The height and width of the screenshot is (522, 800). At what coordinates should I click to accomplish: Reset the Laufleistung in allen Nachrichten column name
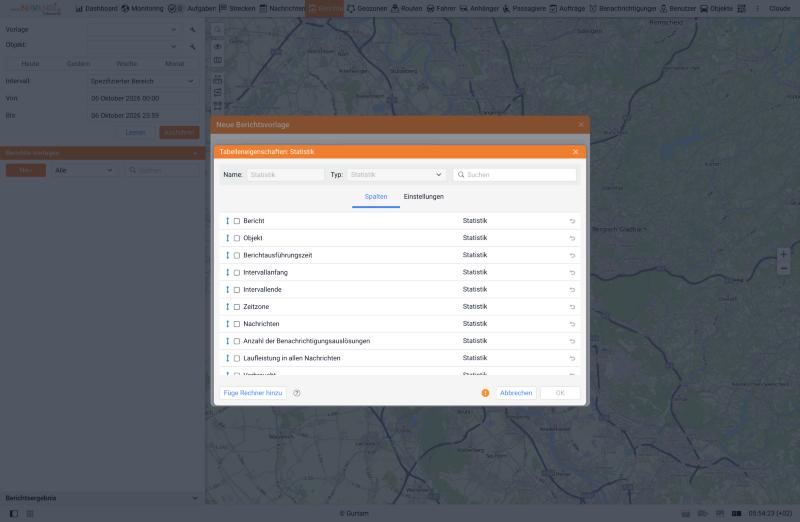pyautogui.click(x=572, y=358)
